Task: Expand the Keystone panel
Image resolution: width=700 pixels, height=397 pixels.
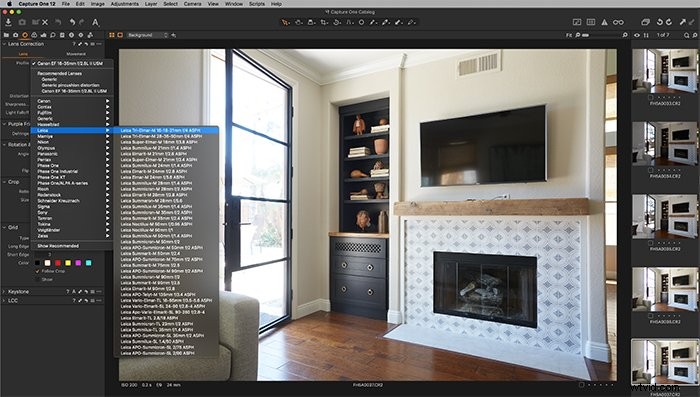Action: 4,292
